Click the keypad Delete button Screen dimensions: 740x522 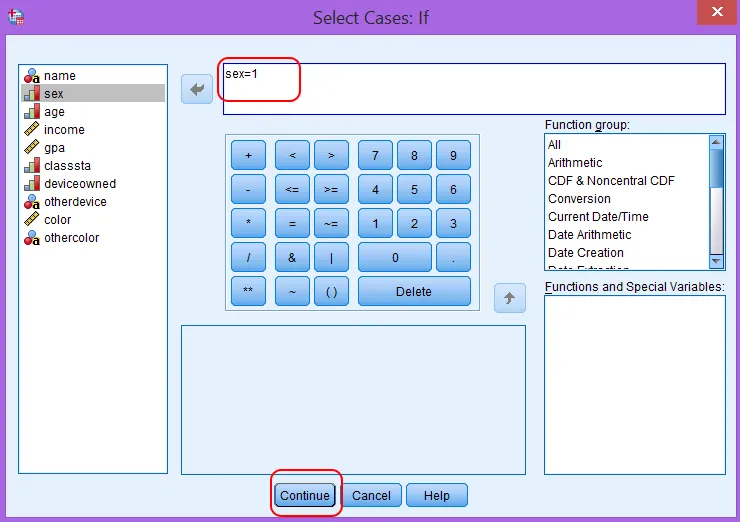pos(414,291)
